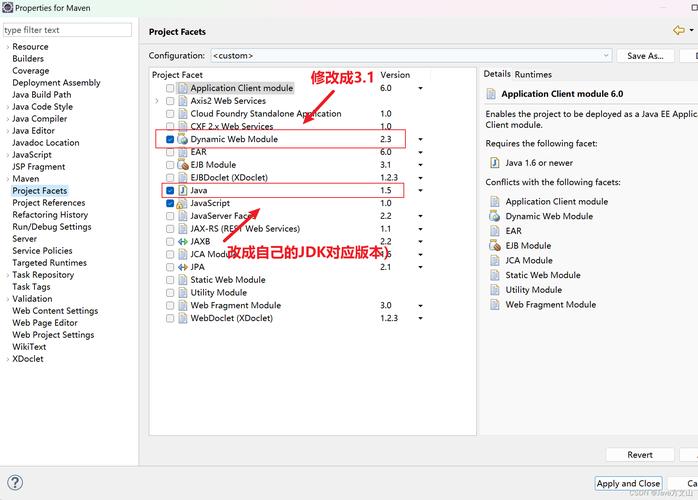Click the conflicts list JCA Module icon
This screenshot has width=698, height=500.
pos(495,260)
